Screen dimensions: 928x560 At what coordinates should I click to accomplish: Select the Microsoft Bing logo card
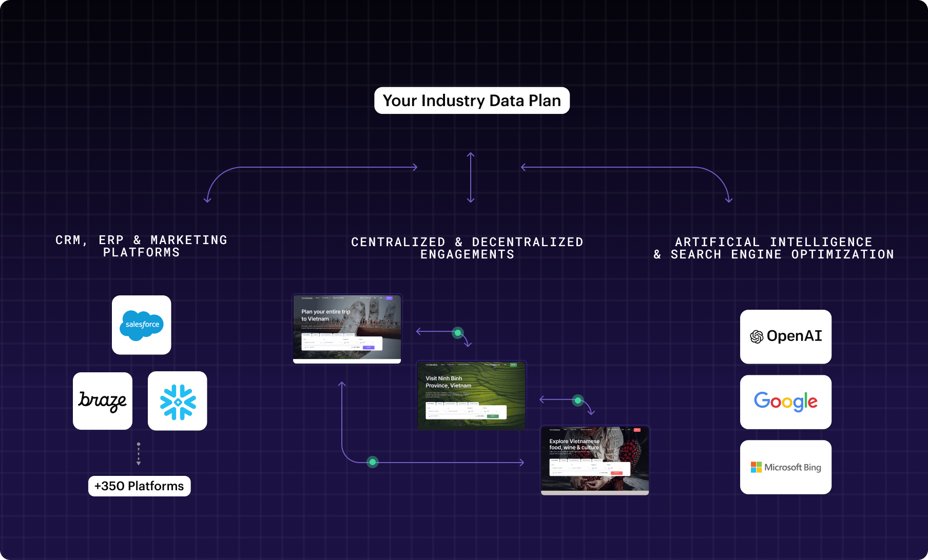[785, 467]
